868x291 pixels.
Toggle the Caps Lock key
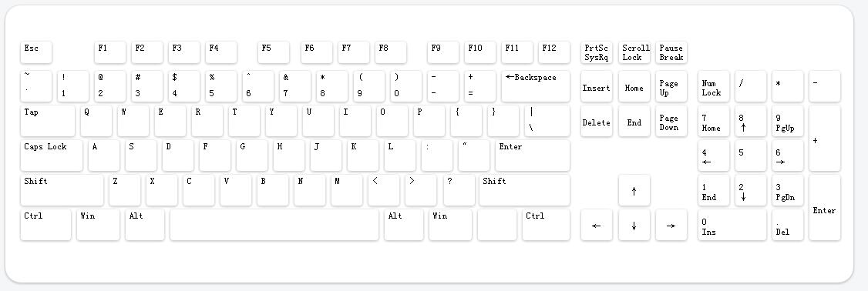click(52, 156)
